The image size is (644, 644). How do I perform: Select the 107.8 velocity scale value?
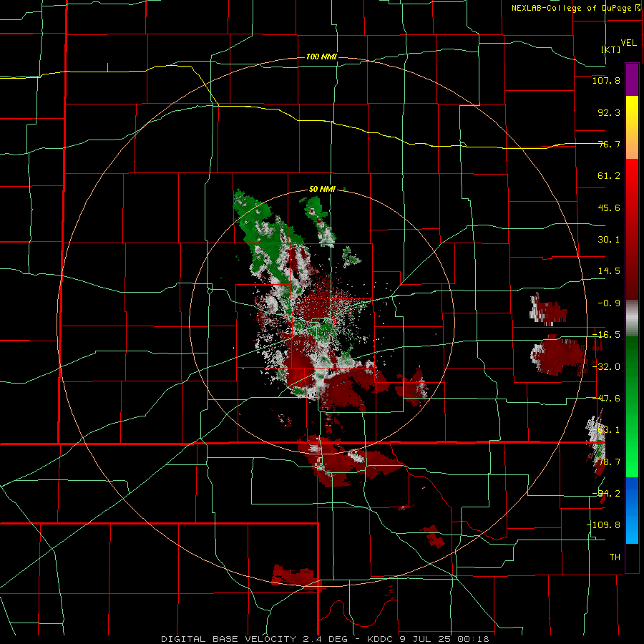[606, 80]
